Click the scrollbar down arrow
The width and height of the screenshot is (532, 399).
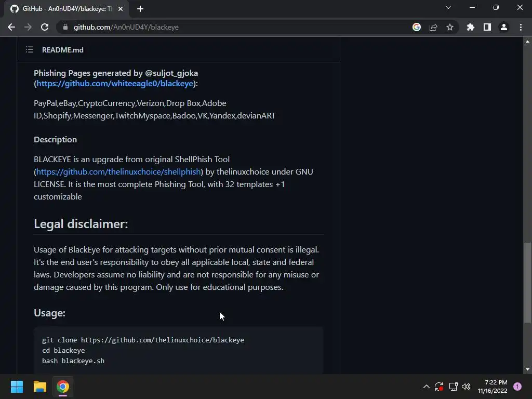(527, 369)
